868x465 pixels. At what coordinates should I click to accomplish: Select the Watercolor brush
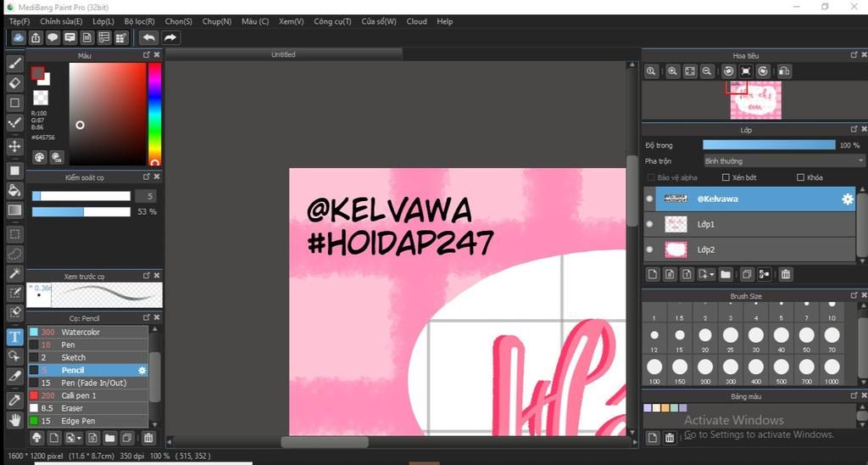(88, 332)
